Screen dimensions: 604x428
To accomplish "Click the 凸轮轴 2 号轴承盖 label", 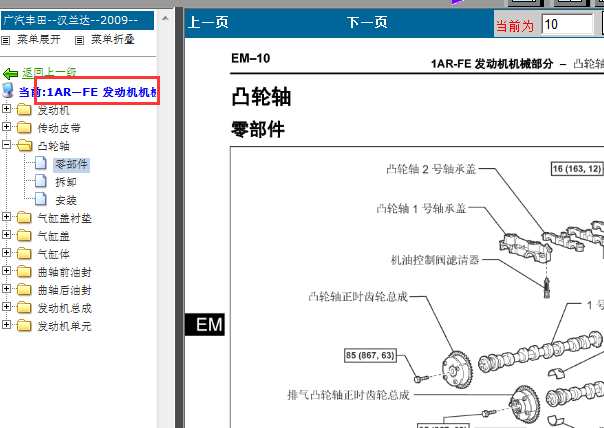I will (x=431, y=169).
